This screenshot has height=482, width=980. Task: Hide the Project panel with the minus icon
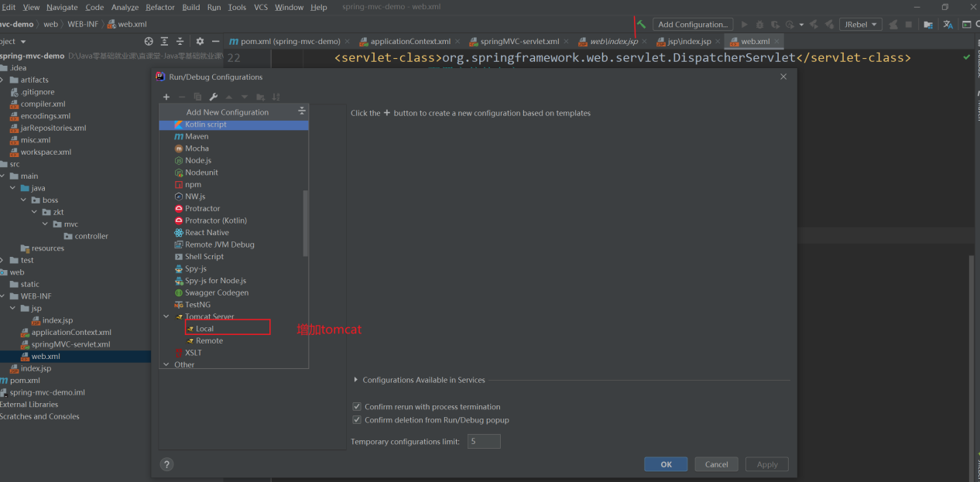pos(214,41)
